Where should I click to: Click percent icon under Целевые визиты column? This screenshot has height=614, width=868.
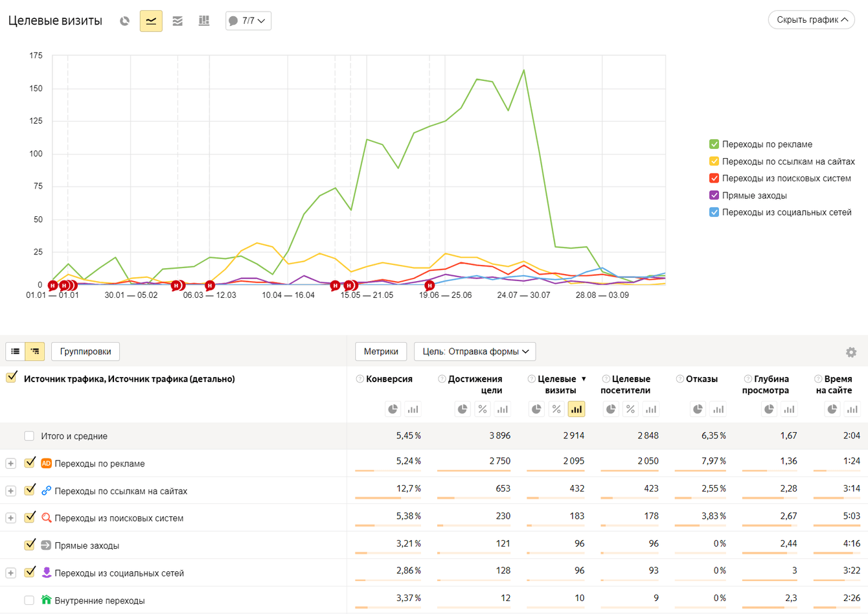[556, 409]
